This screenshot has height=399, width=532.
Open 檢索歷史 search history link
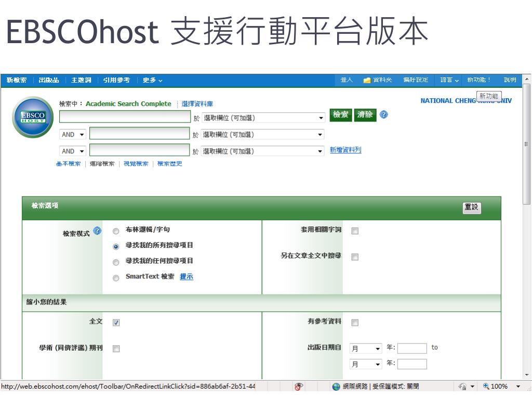[x=170, y=164]
